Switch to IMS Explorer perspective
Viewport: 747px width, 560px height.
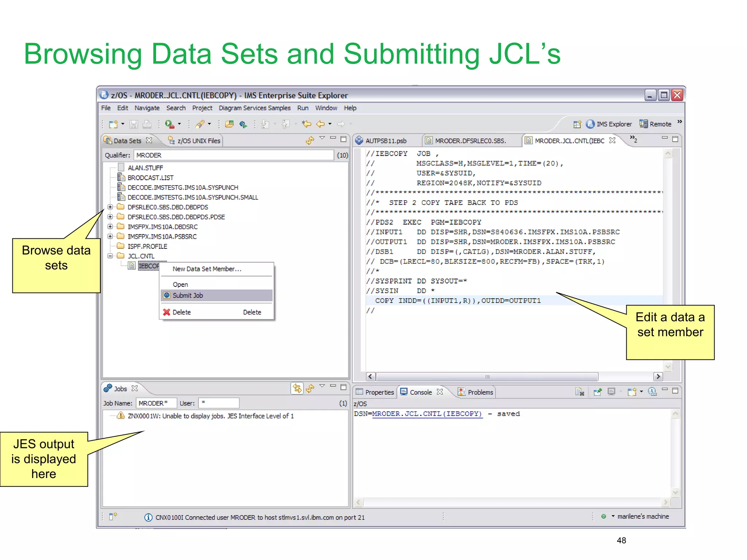[x=608, y=124]
